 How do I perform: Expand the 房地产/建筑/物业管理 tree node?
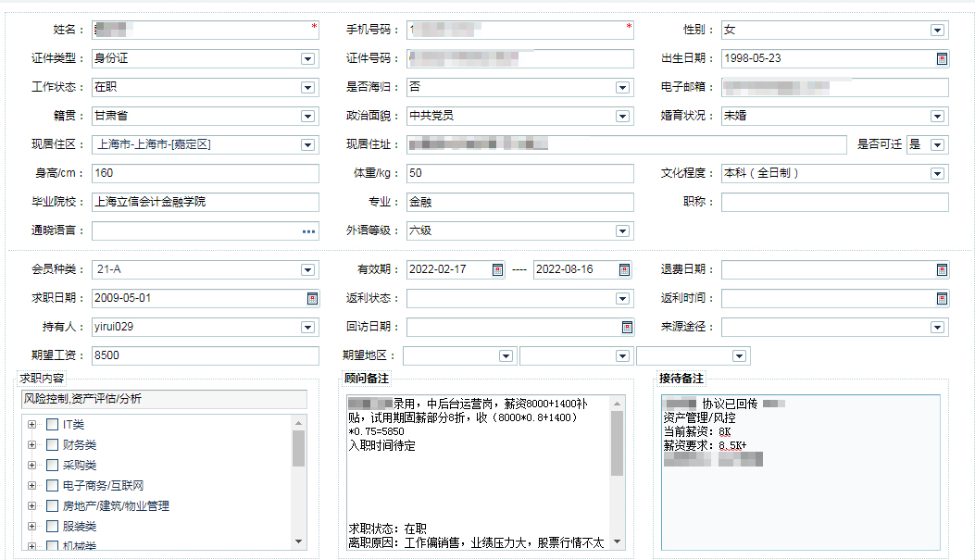31,506
